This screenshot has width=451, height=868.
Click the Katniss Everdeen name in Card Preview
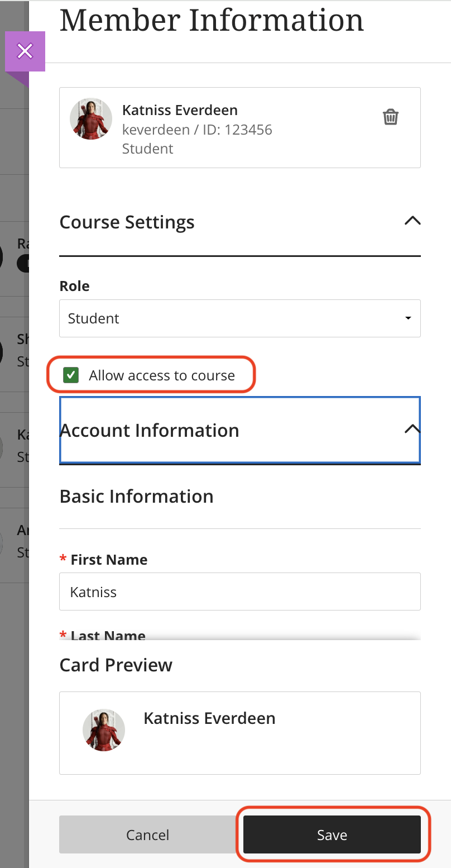click(x=209, y=718)
